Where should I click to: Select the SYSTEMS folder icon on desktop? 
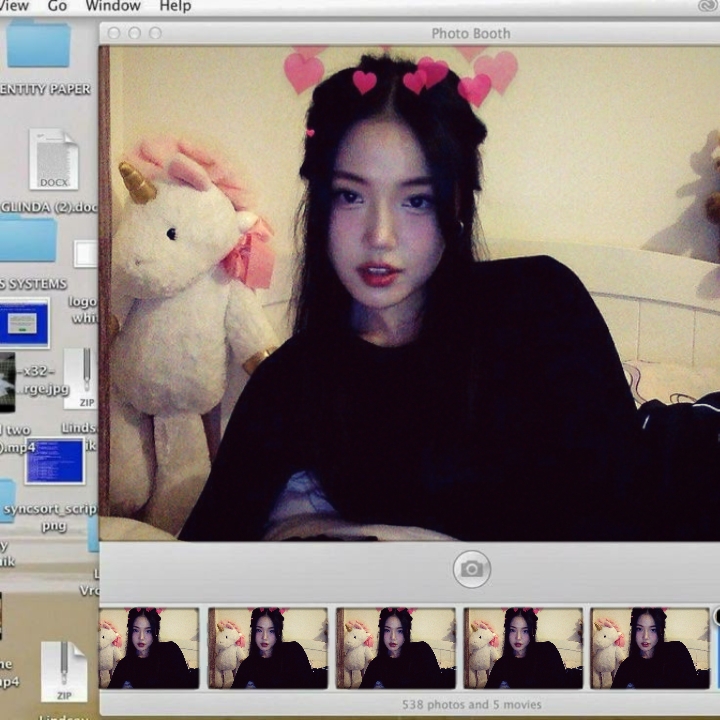coord(28,239)
